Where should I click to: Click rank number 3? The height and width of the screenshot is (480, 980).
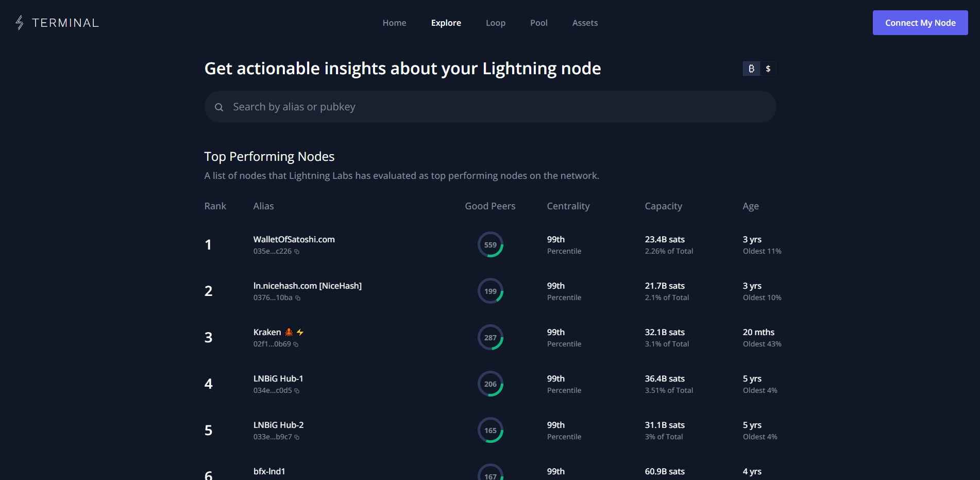(x=208, y=337)
